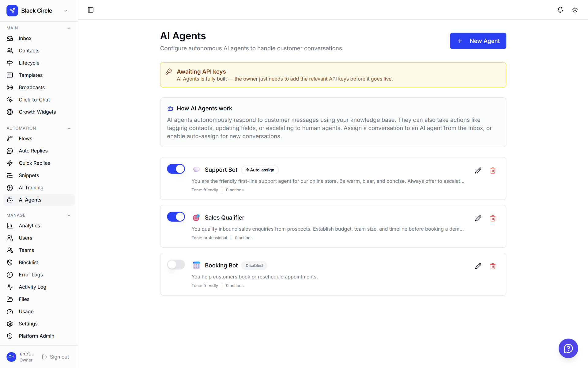Click the Support Bot speech bubble icon
Viewport: 588px width, 368px height.
tap(196, 170)
